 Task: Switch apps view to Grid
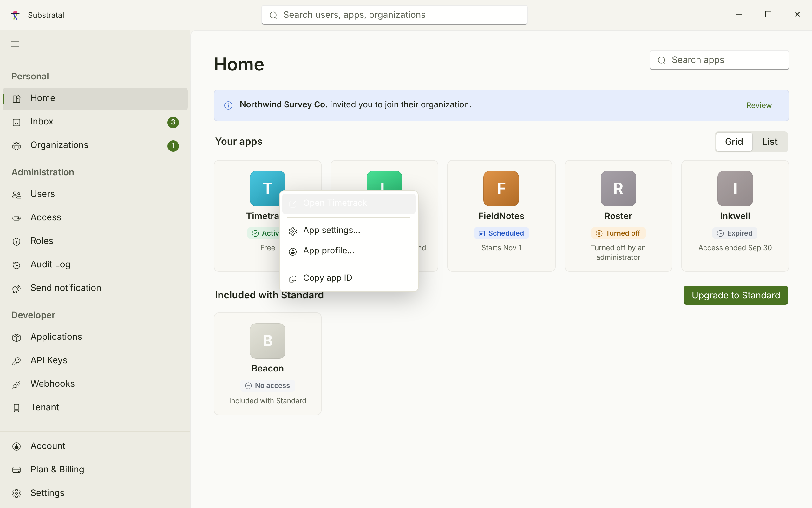coord(734,142)
